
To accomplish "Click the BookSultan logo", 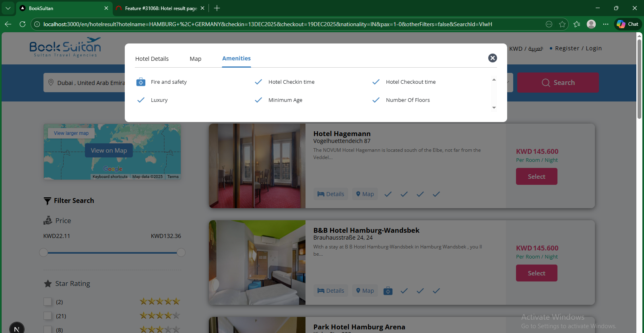I will coord(65,47).
